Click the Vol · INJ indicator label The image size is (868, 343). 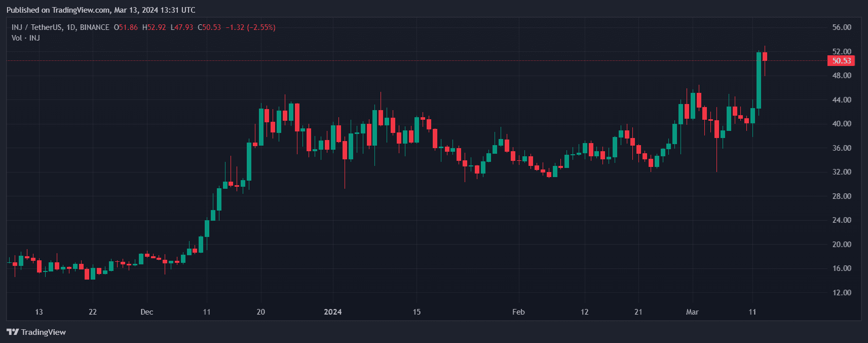[x=26, y=38]
